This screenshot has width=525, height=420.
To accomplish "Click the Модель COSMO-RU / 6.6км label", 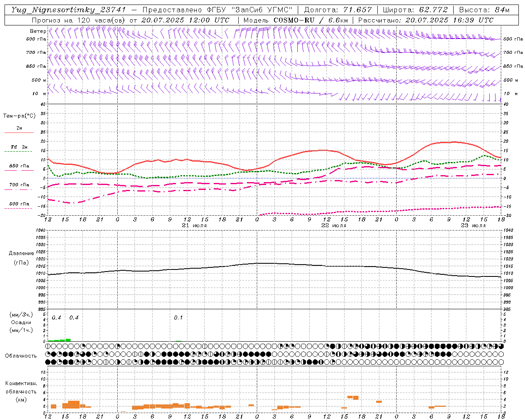I will coord(296,20).
